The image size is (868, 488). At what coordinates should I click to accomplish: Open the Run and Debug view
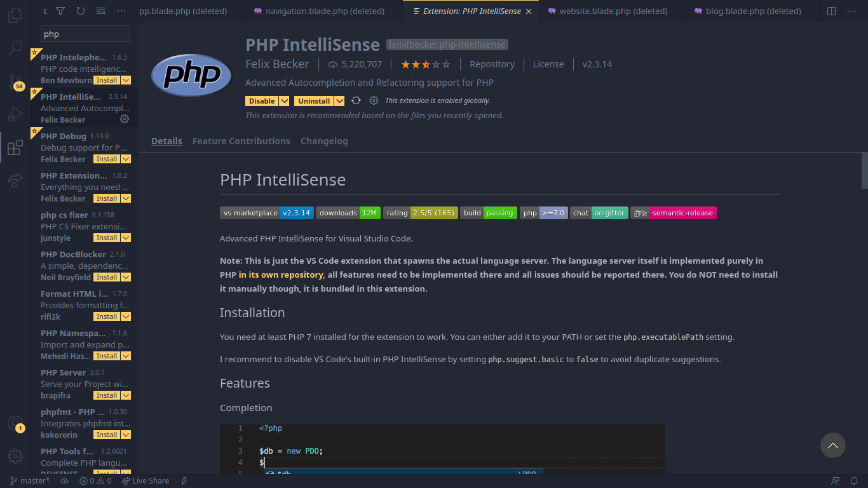click(15, 115)
